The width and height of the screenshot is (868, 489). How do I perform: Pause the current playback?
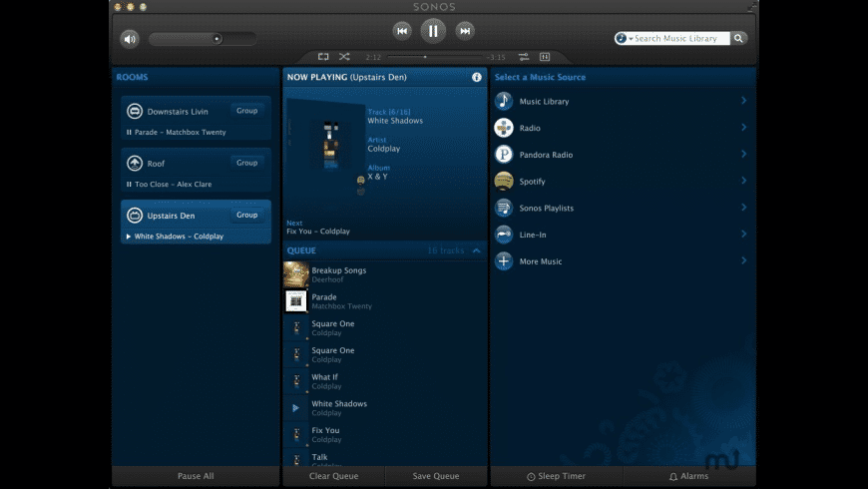[x=433, y=31]
